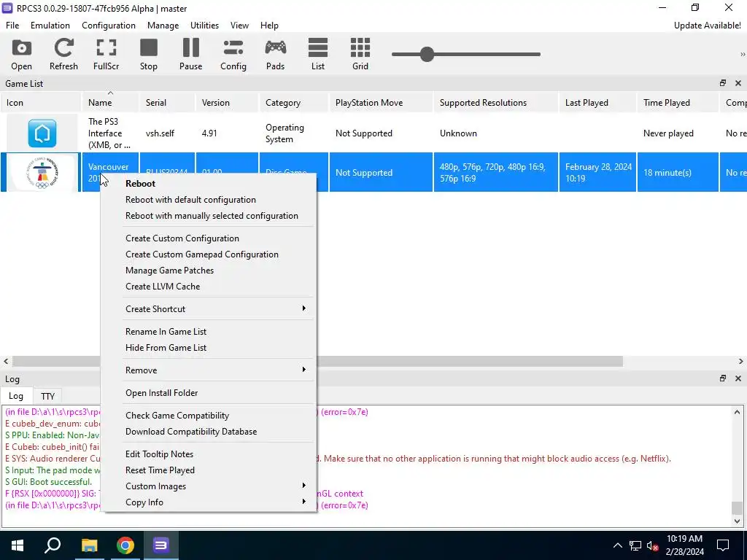Close the Log panel
747x560 pixels.
click(738, 378)
